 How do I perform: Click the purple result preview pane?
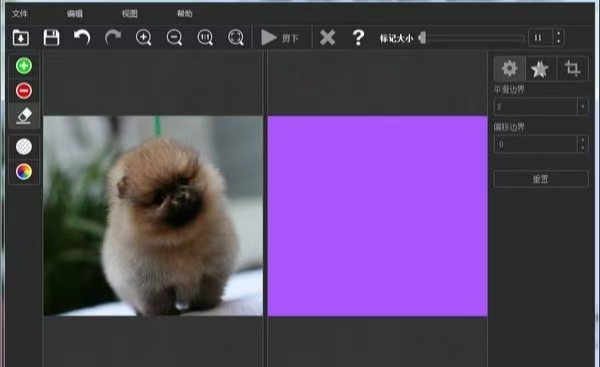coord(377,216)
